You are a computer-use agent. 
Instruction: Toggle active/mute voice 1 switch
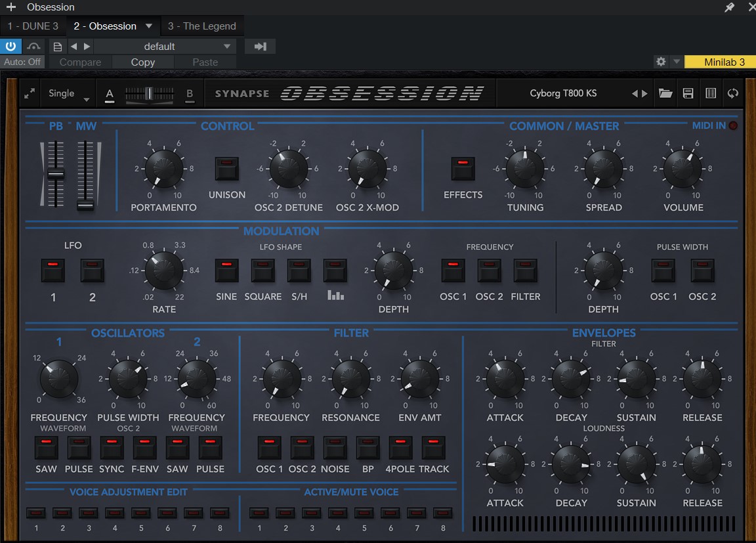(259, 513)
